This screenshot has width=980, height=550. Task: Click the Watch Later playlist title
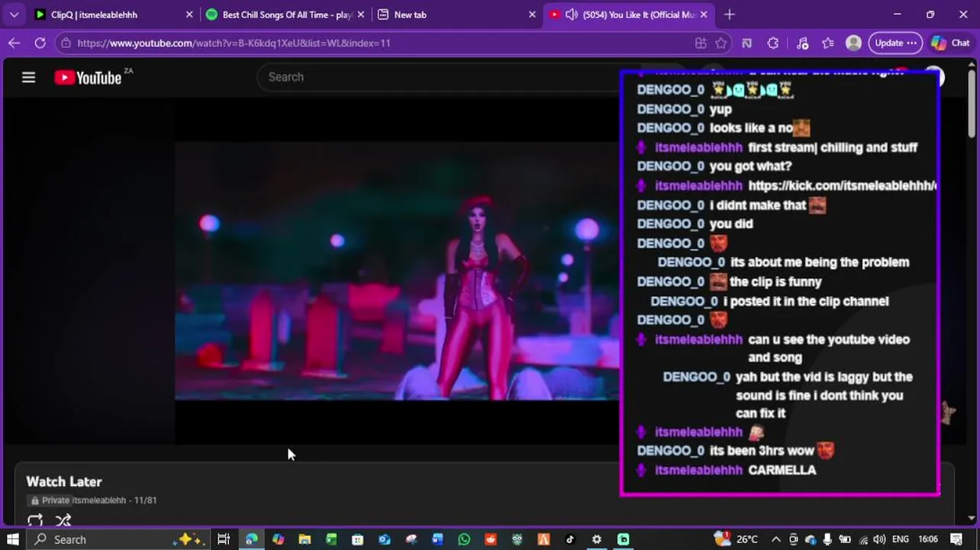(x=64, y=482)
